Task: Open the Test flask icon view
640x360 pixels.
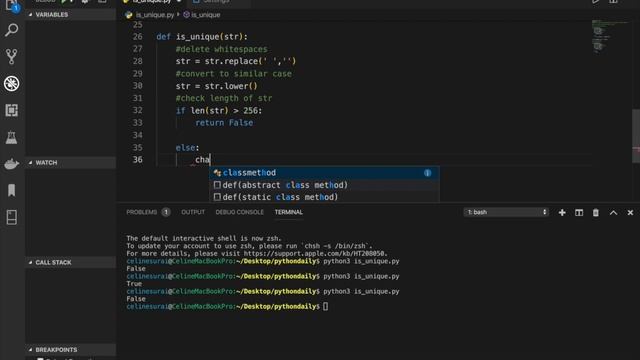Action: (11, 138)
